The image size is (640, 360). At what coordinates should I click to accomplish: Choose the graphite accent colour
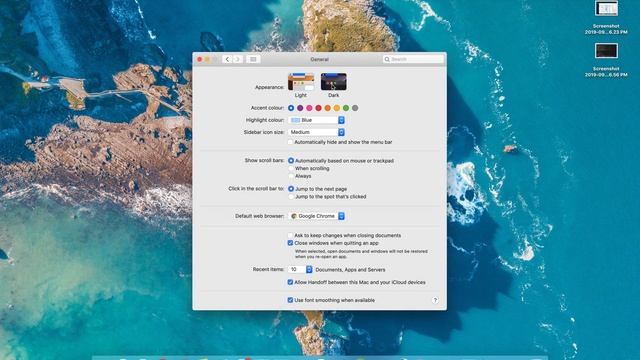pos(355,108)
